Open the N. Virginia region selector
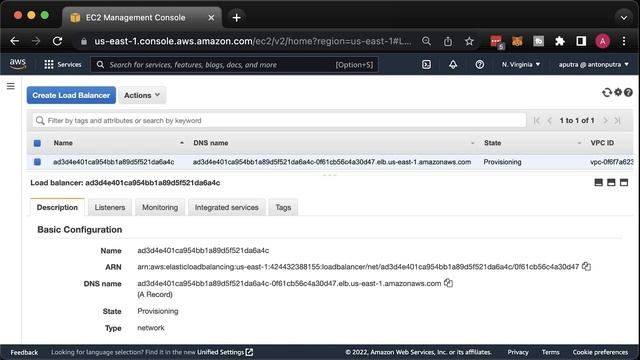Screen dimensions: 640x360 click(521, 64)
